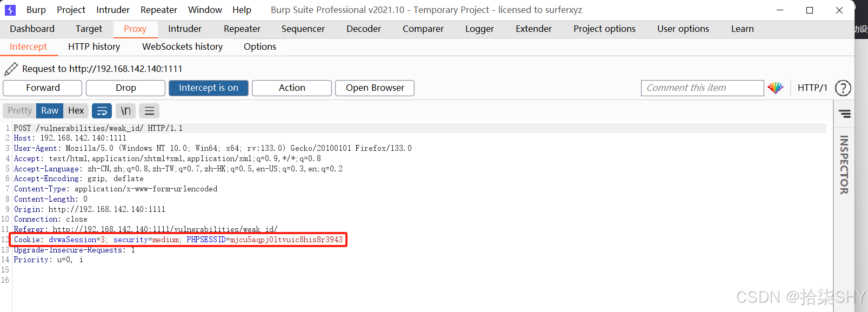The height and width of the screenshot is (312, 868).
Task: Click the Comment this item field
Action: pos(702,88)
